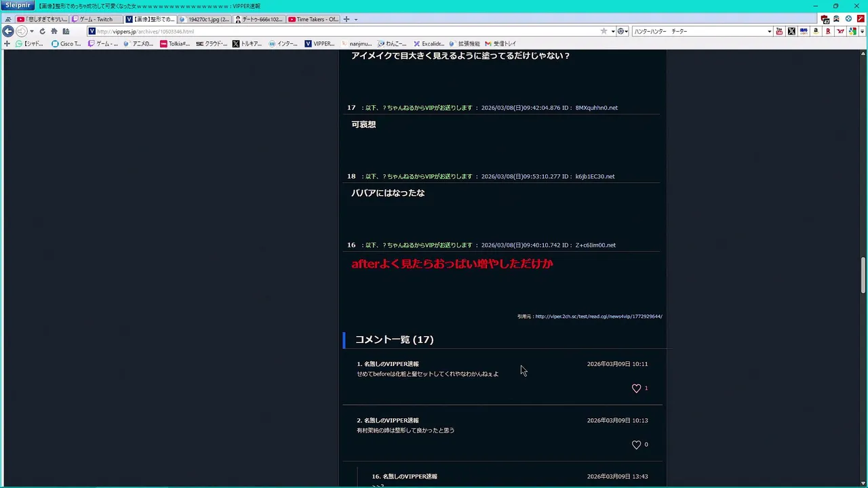Screen dimensions: 868x488
Task: Search with the X engine icon
Action: click(x=791, y=31)
